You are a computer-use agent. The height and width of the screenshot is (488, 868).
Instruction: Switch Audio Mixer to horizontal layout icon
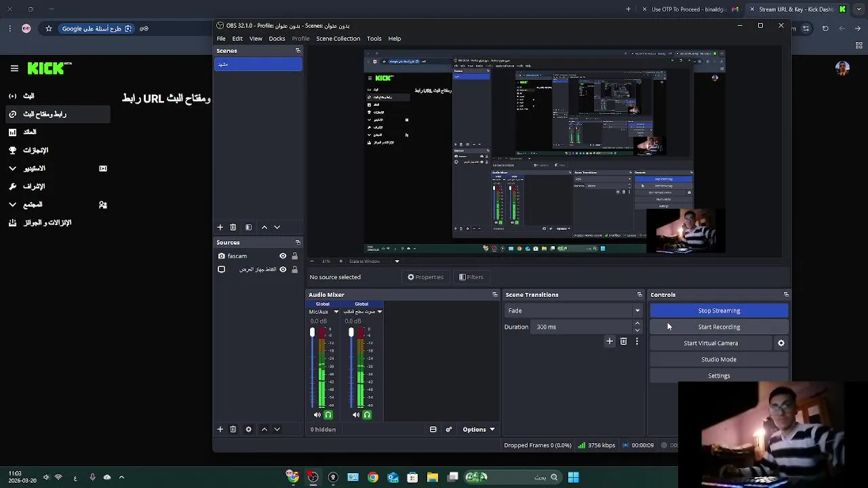tap(433, 429)
